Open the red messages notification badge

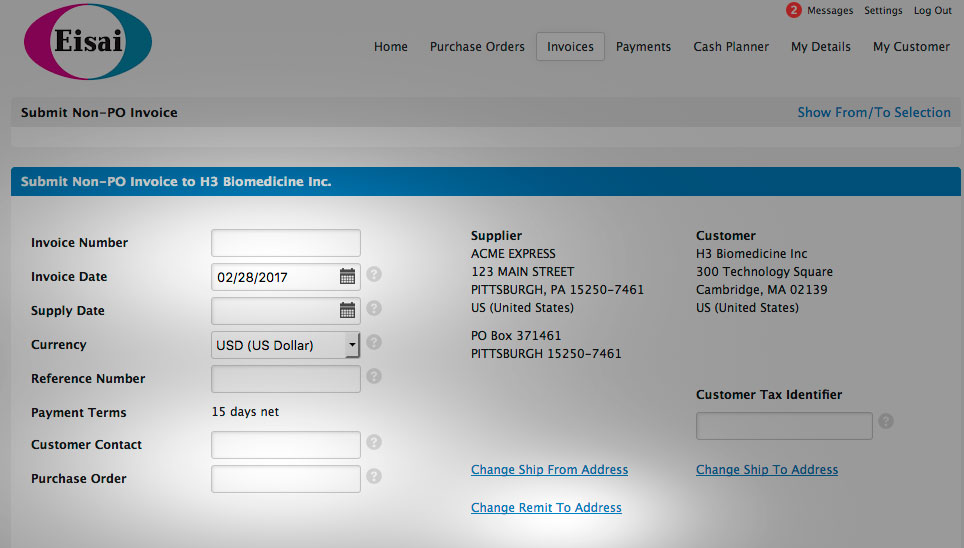coord(794,10)
